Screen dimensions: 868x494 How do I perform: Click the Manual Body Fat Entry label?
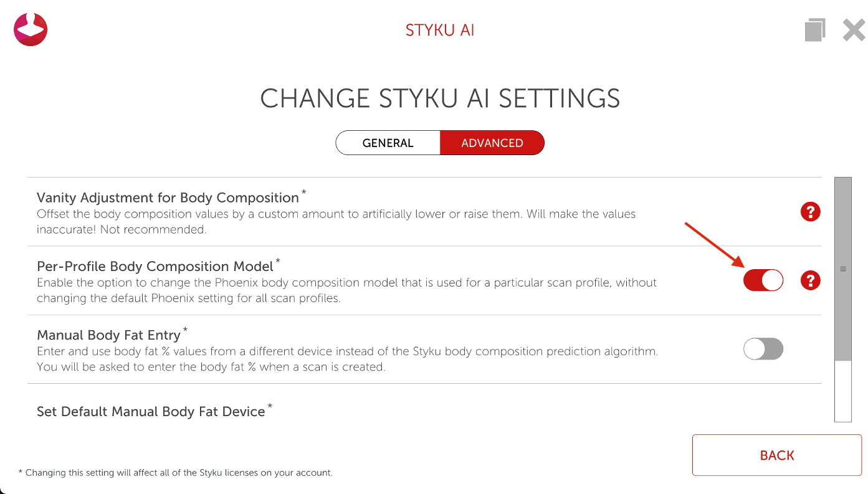(x=108, y=335)
